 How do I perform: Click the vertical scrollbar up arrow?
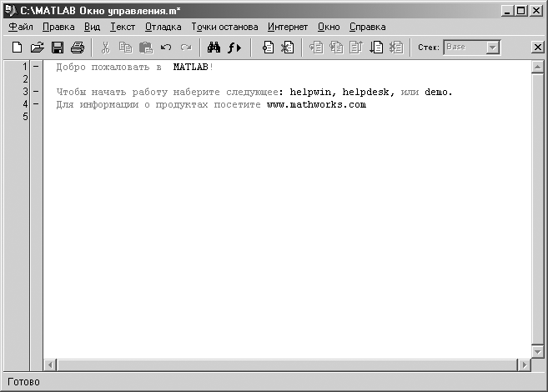[x=537, y=67]
